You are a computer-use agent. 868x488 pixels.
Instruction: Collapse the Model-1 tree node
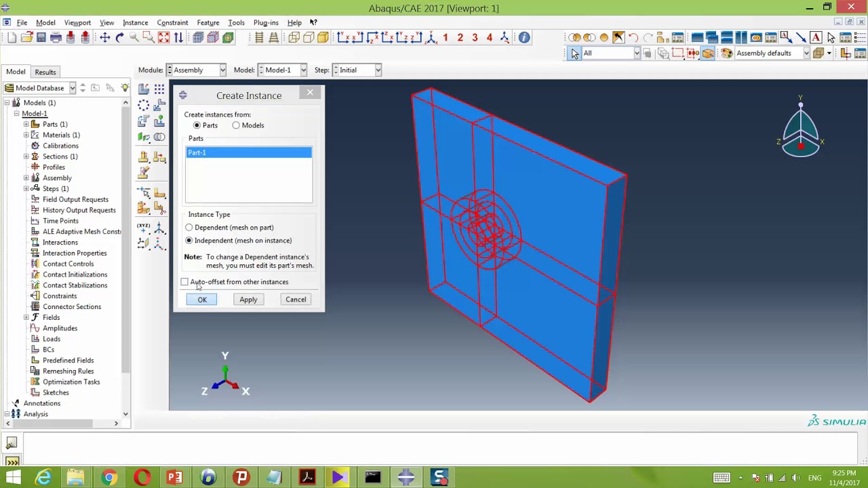click(x=16, y=113)
